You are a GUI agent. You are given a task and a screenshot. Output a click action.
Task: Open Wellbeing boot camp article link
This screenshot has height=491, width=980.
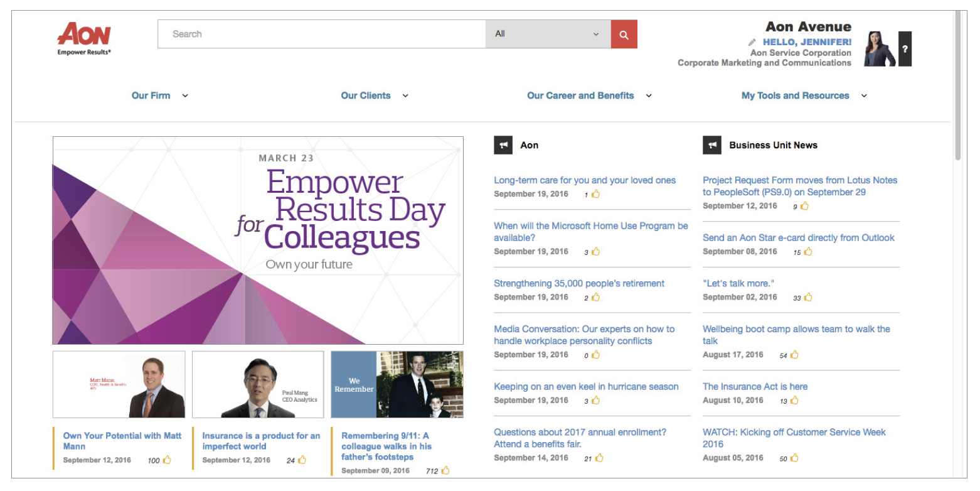coord(796,335)
